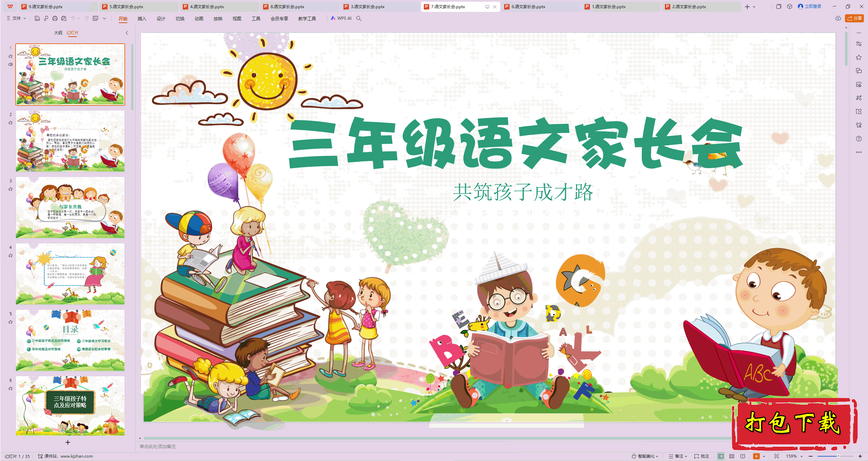Click the WPS home logo icon
The width and height of the screenshot is (868, 461).
click(x=10, y=6)
